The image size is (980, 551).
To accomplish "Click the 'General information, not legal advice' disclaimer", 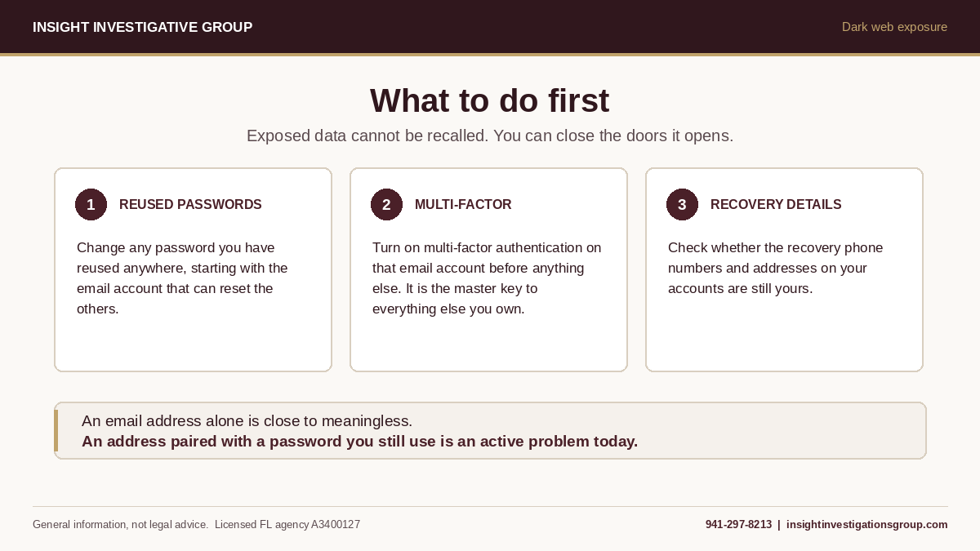I will tap(120, 525).
